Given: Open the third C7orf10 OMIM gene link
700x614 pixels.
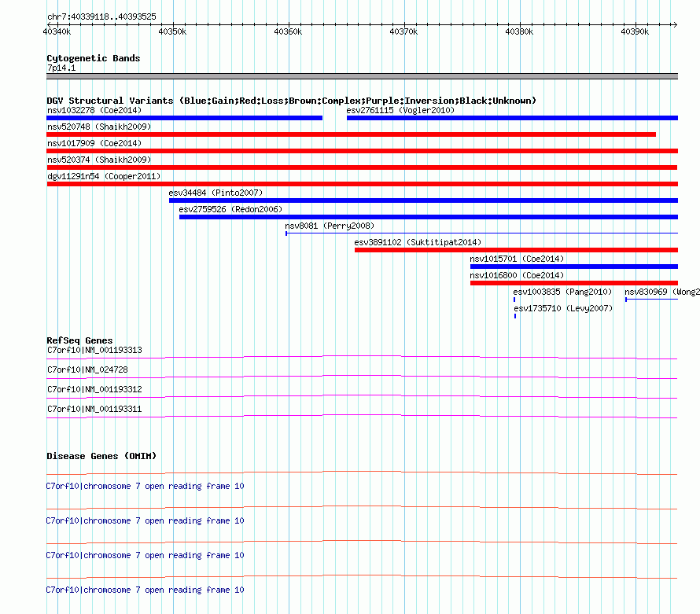Looking at the screenshot, I should pos(145,556).
